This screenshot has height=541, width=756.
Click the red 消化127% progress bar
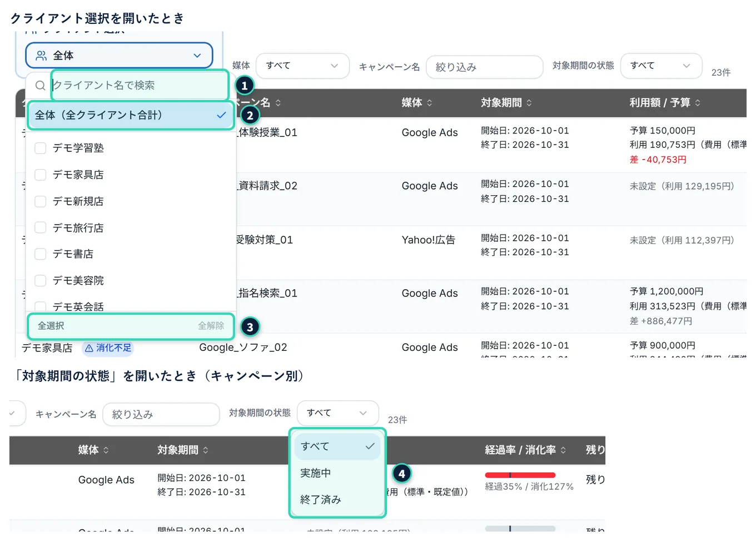point(520,475)
